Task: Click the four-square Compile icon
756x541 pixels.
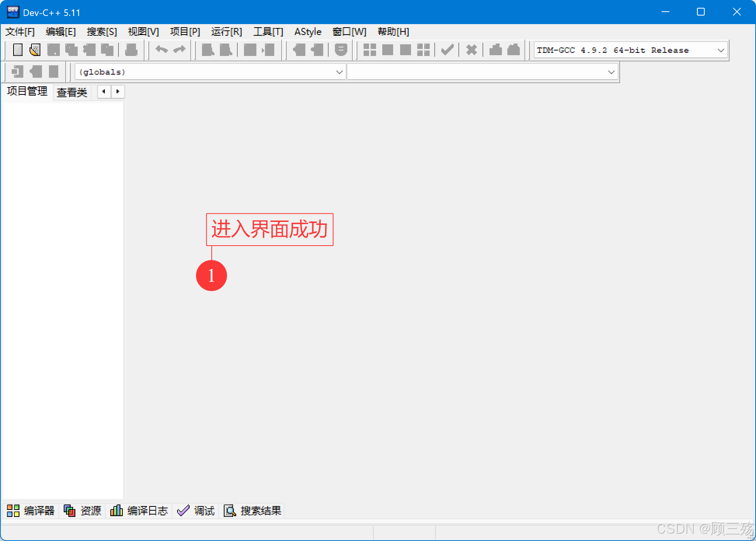Action: 369,50
